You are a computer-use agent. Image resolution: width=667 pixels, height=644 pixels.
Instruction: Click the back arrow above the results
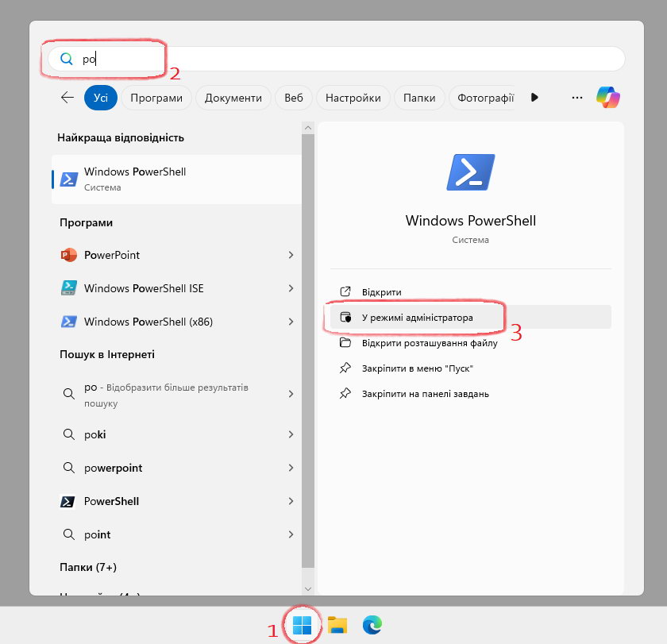click(67, 97)
